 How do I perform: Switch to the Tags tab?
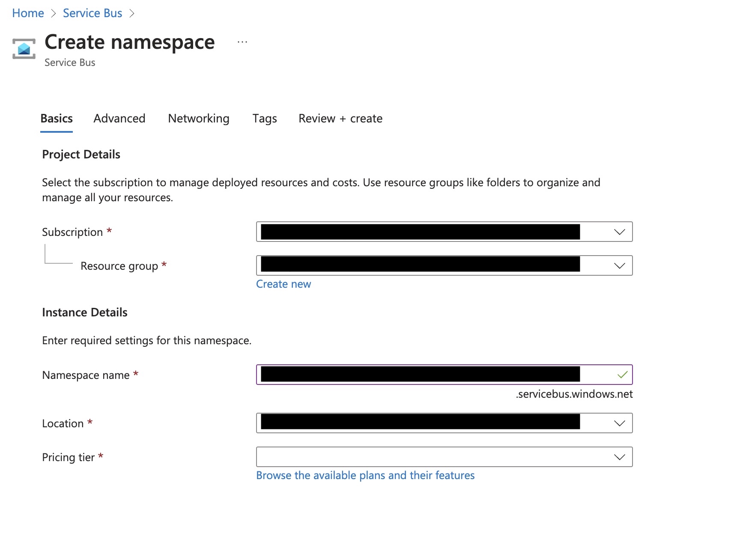[x=264, y=119]
